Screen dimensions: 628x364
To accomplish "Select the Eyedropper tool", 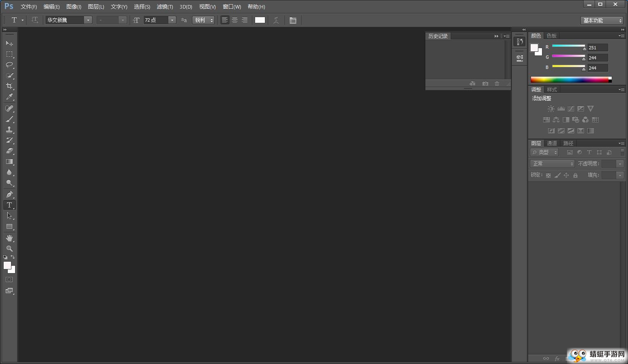I will 9,97.
